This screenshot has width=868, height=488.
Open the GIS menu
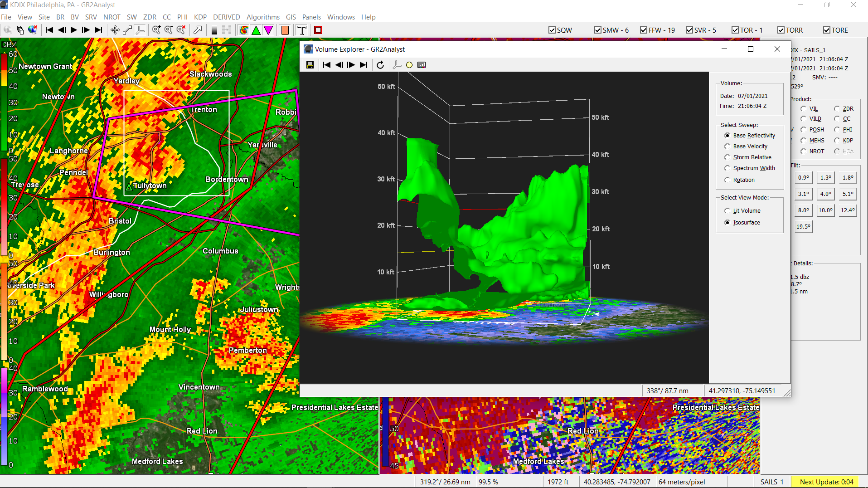click(291, 17)
